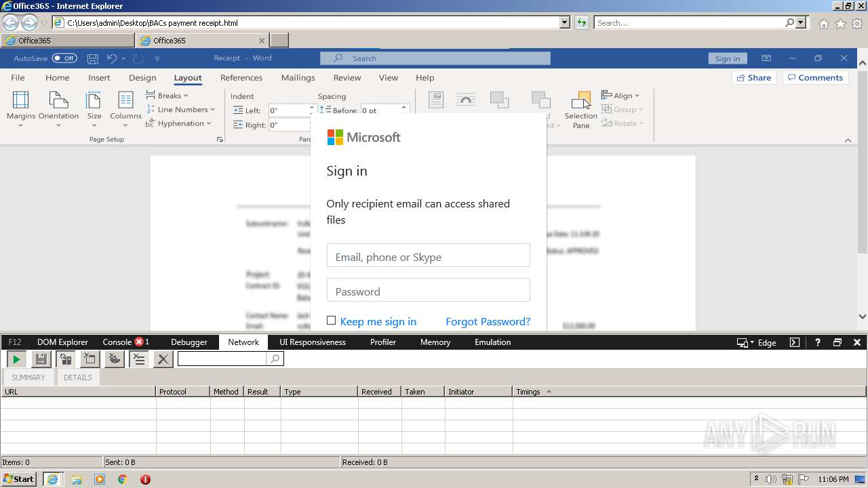868x488 pixels.
Task: Click the Ribbon Display Options icon
Action: point(766,58)
